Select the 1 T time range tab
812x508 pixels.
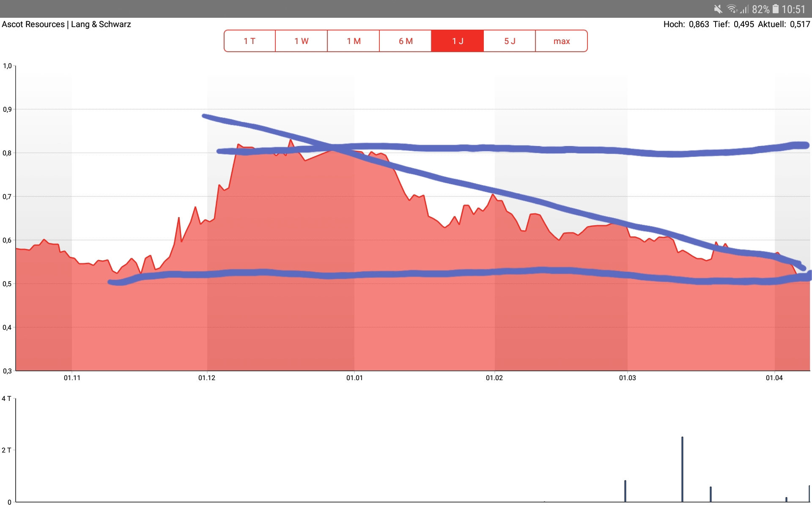[250, 41]
